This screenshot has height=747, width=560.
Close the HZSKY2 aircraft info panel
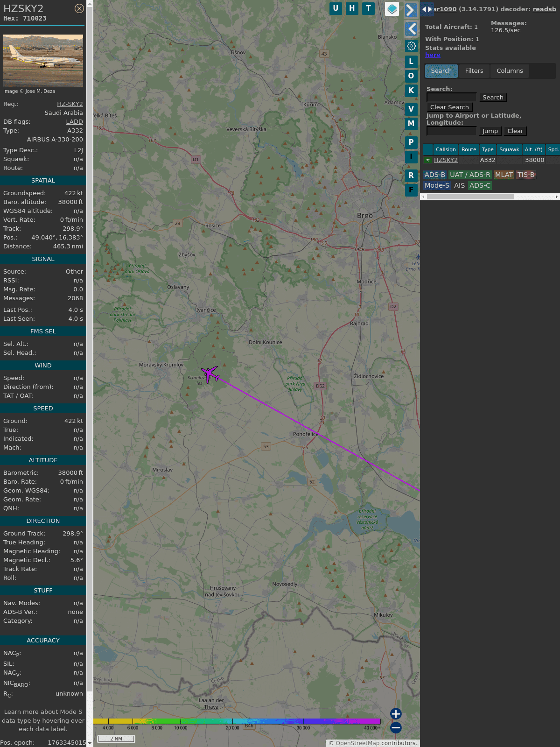coord(79,8)
